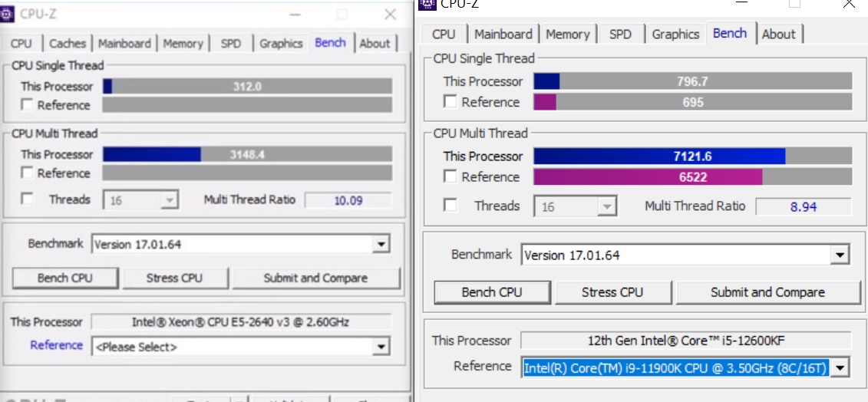Toggle Single Thread Reference checkbox in right window
Screen dimensions: 868x402
pyautogui.click(x=451, y=102)
